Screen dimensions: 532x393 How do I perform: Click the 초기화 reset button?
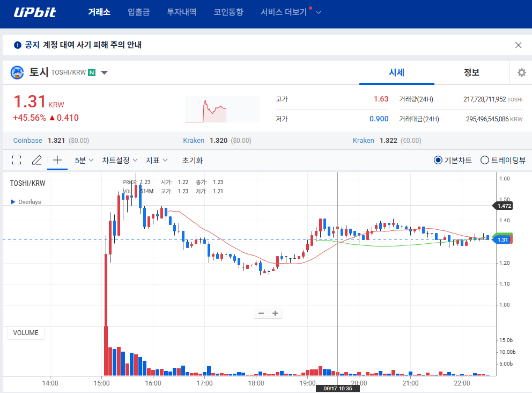point(192,160)
